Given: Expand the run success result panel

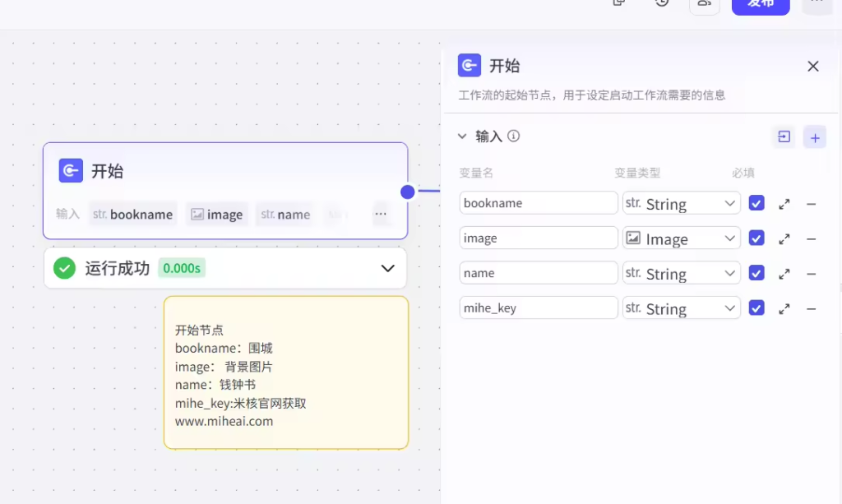Looking at the screenshot, I should [387, 268].
